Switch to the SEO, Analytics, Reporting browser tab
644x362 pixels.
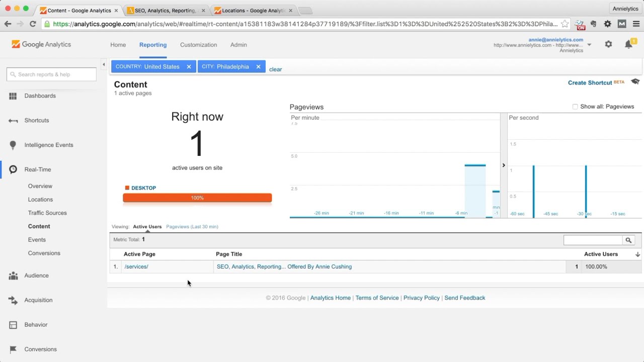point(166,11)
